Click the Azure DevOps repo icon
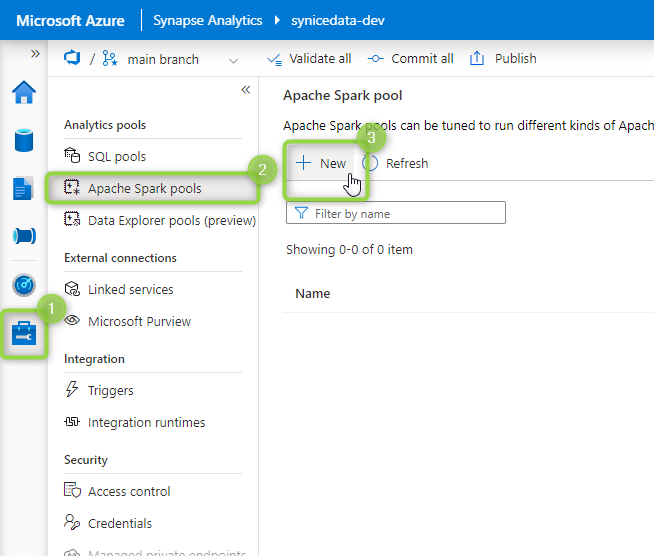The height and width of the screenshot is (556, 654). [x=72, y=58]
